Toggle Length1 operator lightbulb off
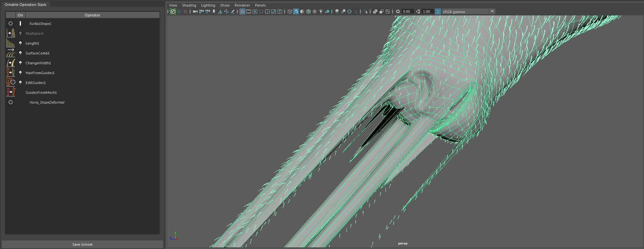The width and height of the screenshot is (644, 249). click(x=20, y=43)
